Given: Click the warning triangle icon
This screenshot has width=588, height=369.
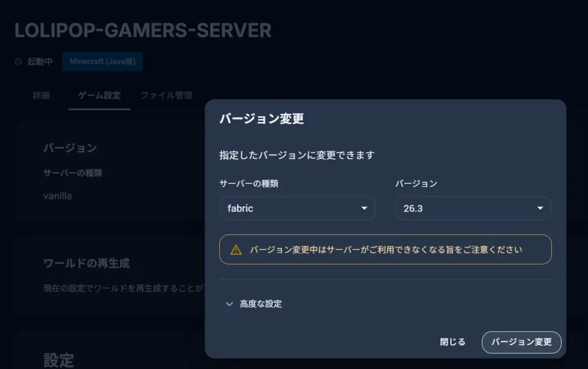Looking at the screenshot, I should (x=236, y=249).
